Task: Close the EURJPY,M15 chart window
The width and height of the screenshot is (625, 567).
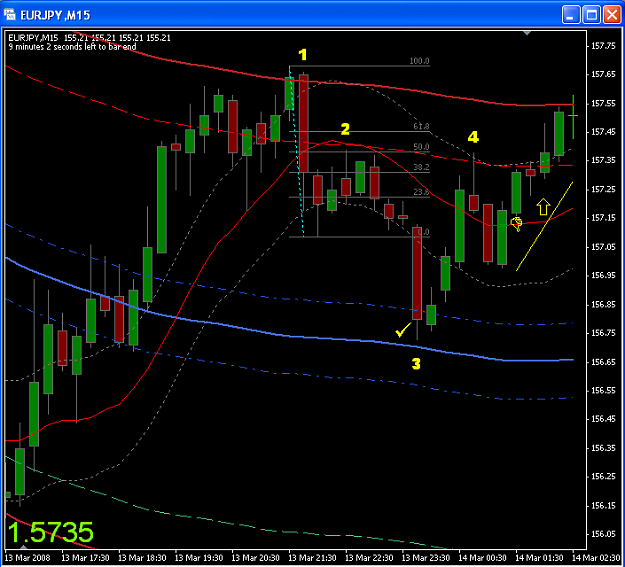Action: (612, 15)
